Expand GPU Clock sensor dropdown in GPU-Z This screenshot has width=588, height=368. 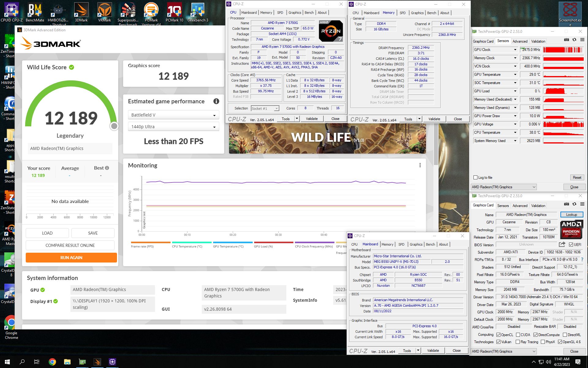(515, 50)
